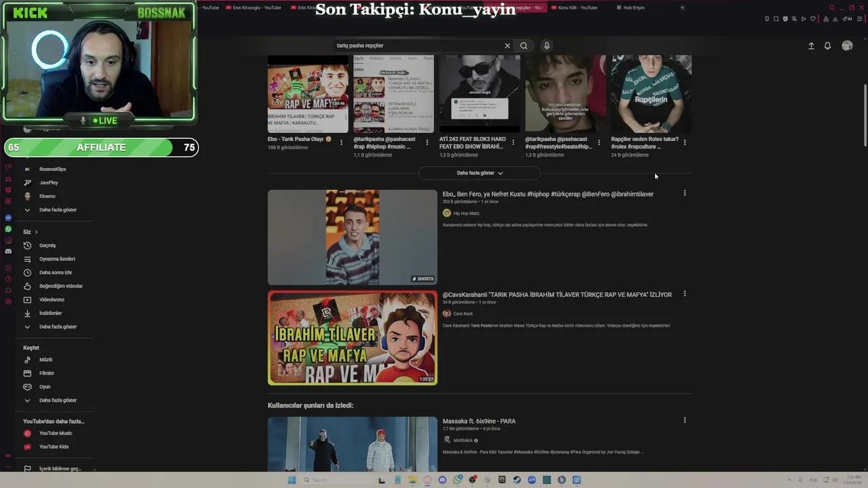
Task: Open a new browser tab with plus
Action: click(x=682, y=7)
